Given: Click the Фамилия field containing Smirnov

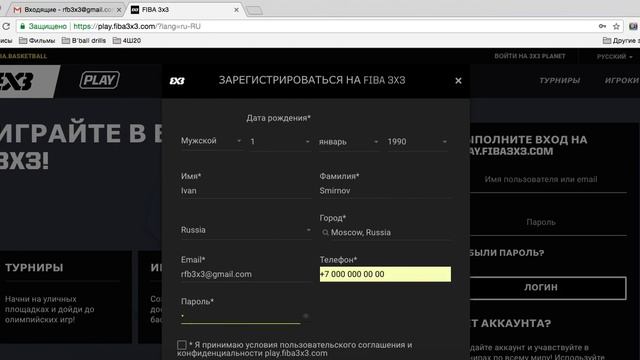Looking at the screenshot, I should coord(385,191).
